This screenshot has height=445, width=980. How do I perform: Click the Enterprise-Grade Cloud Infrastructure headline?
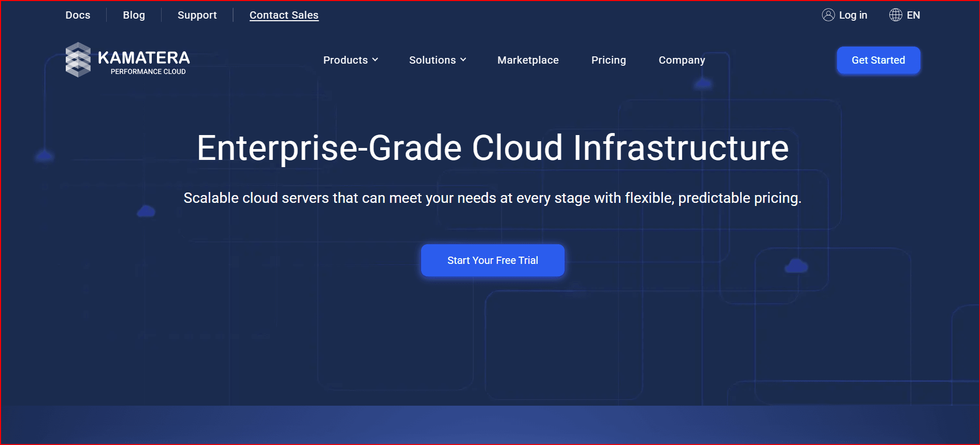point(493,148)
